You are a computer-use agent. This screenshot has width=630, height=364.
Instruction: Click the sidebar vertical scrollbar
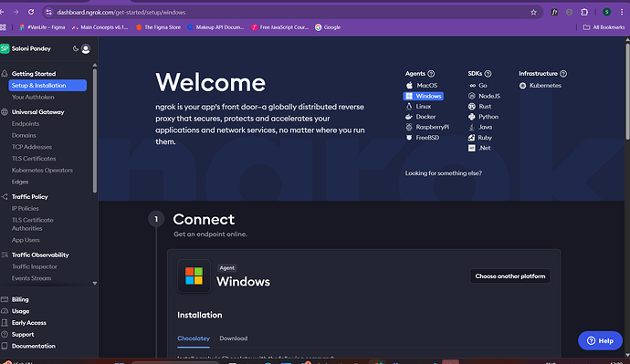point(95,130)
